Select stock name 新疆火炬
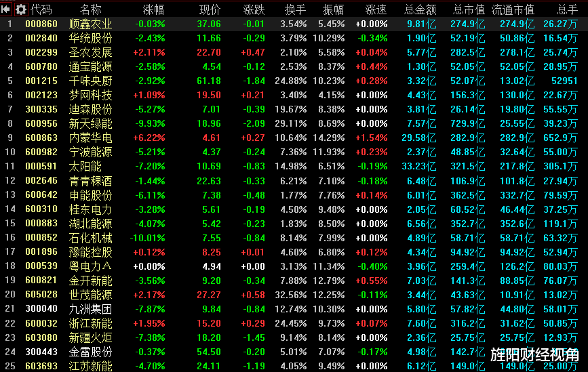 [x=91, y=337]
